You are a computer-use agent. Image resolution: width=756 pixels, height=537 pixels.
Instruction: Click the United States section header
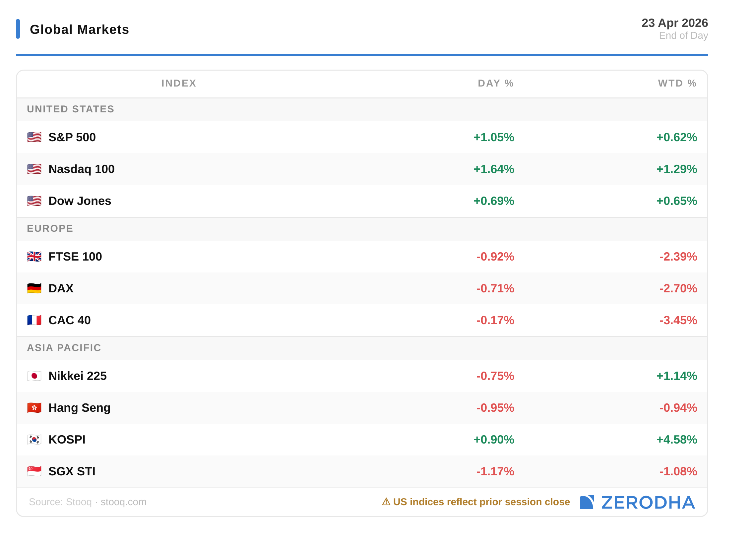(70, 109)
